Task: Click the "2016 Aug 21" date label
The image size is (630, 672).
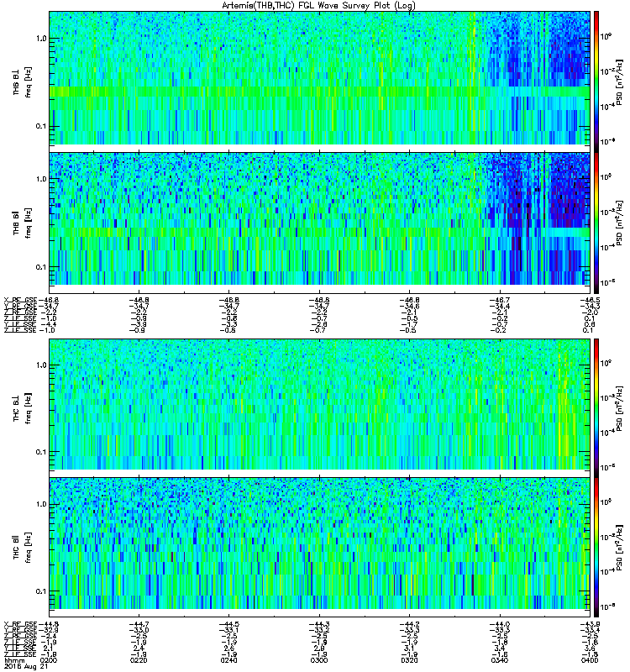Action: click(x=26, y=667)
